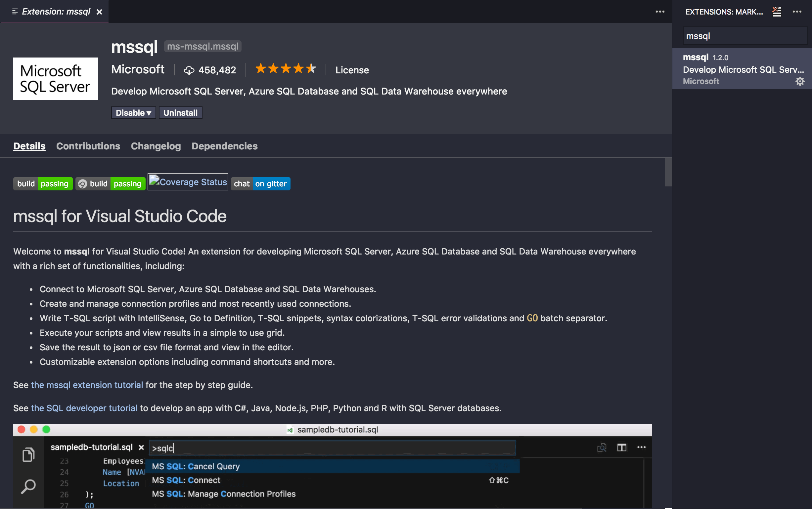Click the mssql extension manage gear icon
Screen dimensions: 812x509
click(799, 81)
